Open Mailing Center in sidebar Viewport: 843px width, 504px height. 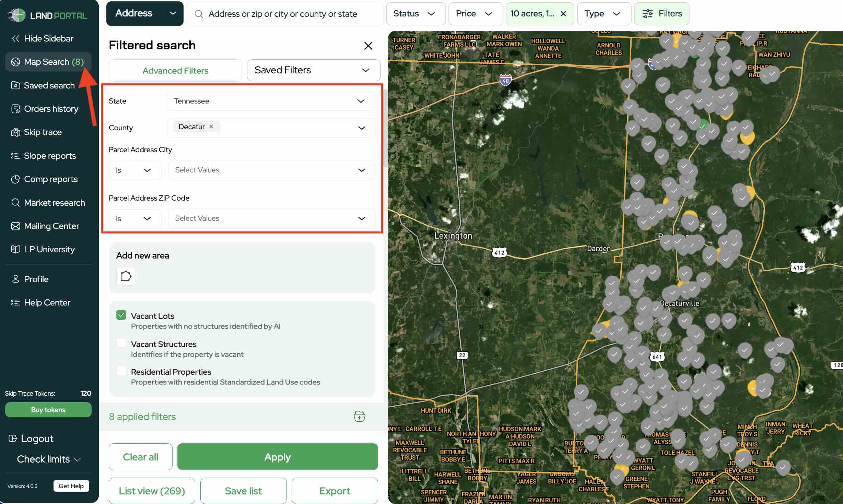click(x=51, y=226)
